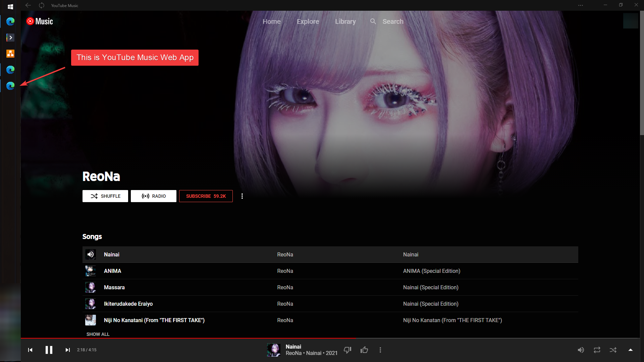This screenshot has height=362, width=644.
Task: Open the Library tab
Action: (345, 21)
